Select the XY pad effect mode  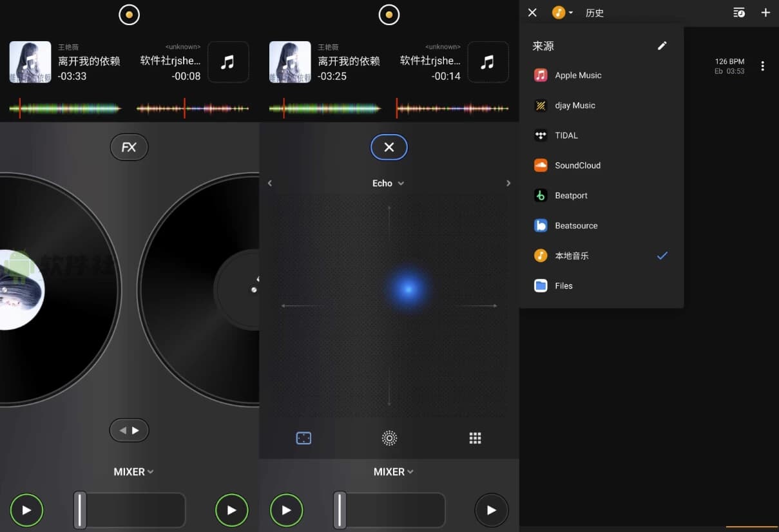point(303,438)
